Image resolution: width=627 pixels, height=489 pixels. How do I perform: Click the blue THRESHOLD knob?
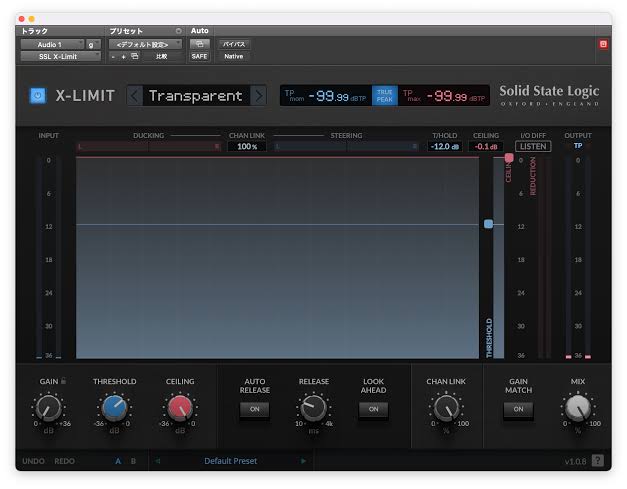(x=114, y=408)
